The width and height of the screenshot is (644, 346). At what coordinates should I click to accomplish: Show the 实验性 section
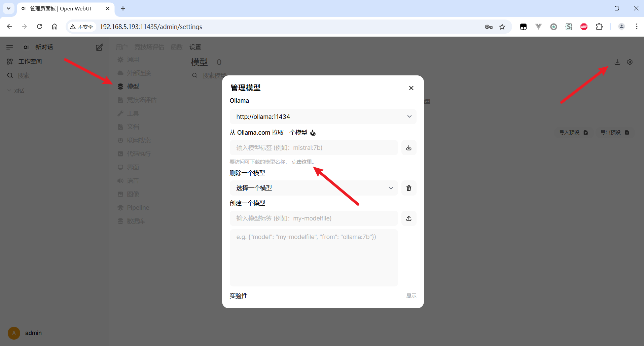point(411,296)
